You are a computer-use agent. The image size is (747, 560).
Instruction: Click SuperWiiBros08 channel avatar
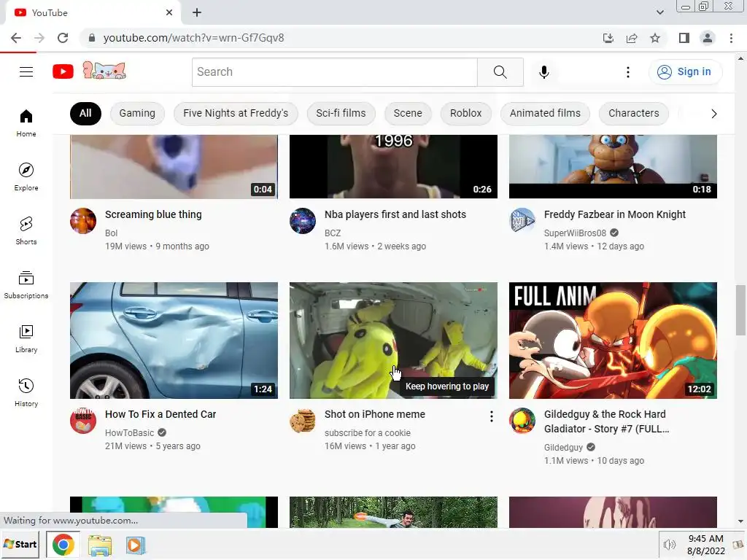[522, 221]
